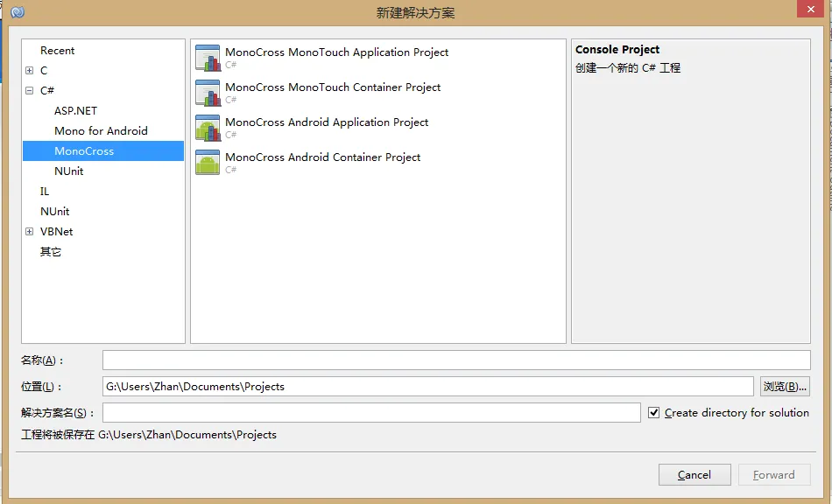
Task: Click the MonoCross MonoTouch Container Project icon
Action: coord(208,93)
